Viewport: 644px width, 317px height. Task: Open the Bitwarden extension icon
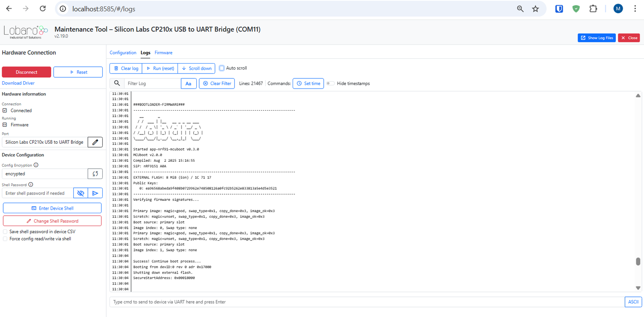pos(559,9)
